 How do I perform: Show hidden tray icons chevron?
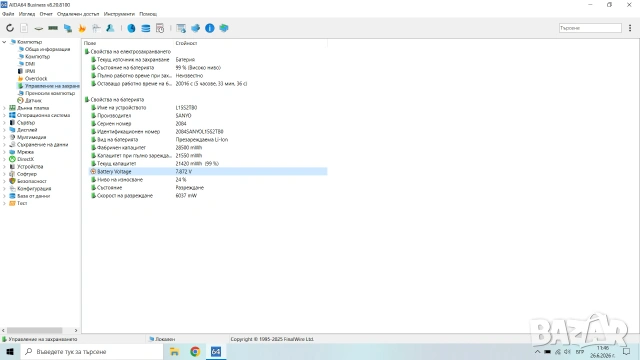[537, 351]
